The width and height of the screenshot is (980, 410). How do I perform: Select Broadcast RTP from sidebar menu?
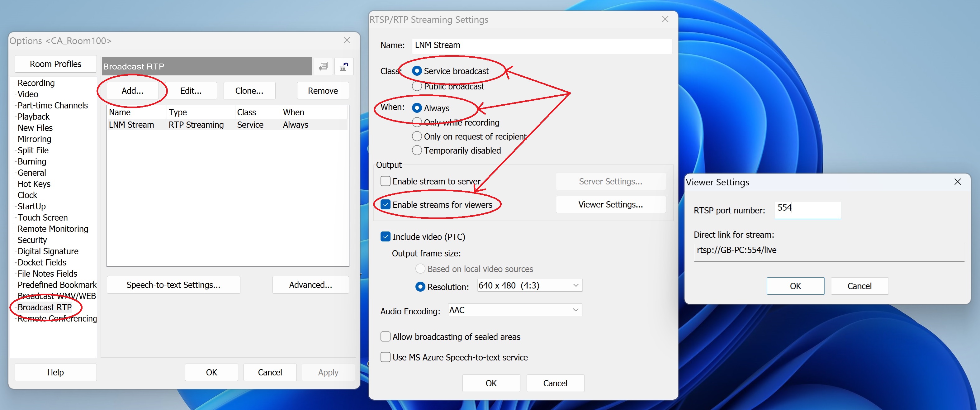coord(47,307)
